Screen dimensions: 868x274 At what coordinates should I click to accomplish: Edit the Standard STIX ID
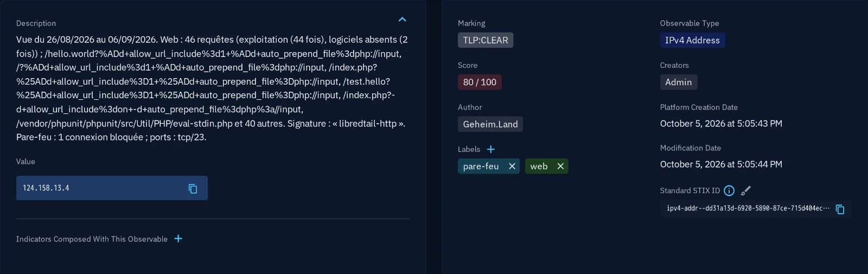pos(746,190)
